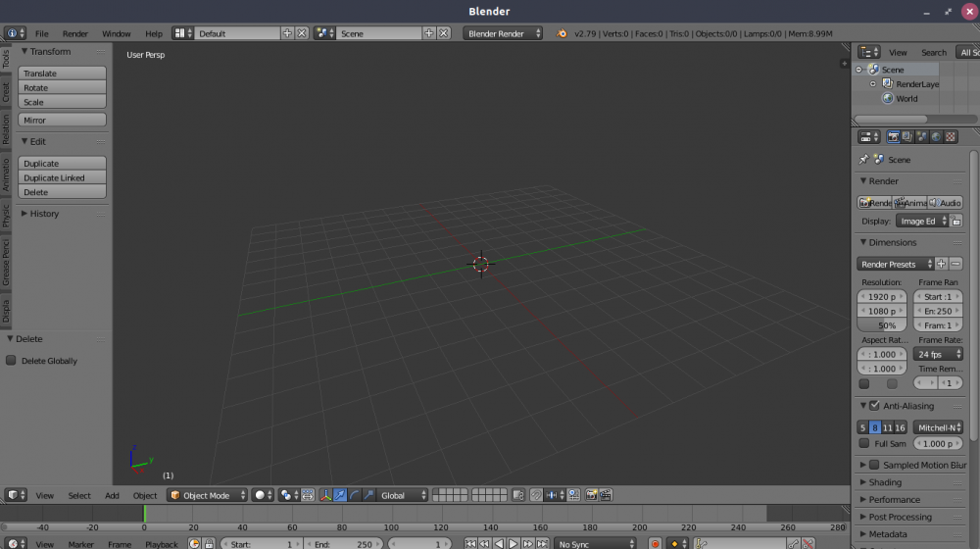980x549 pixels.
Task: Remove render preset with minus
Action: coord(955,264)
